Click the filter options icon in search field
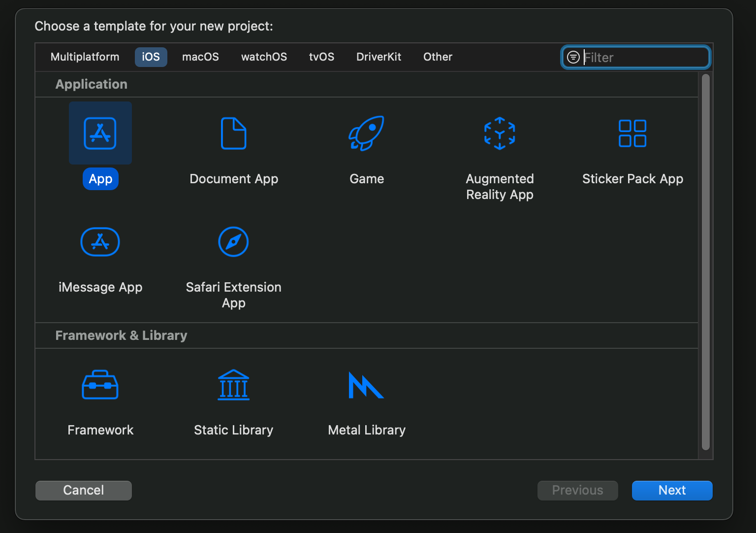The width and height of the screenshot is (756, 533). click(573, 57)
